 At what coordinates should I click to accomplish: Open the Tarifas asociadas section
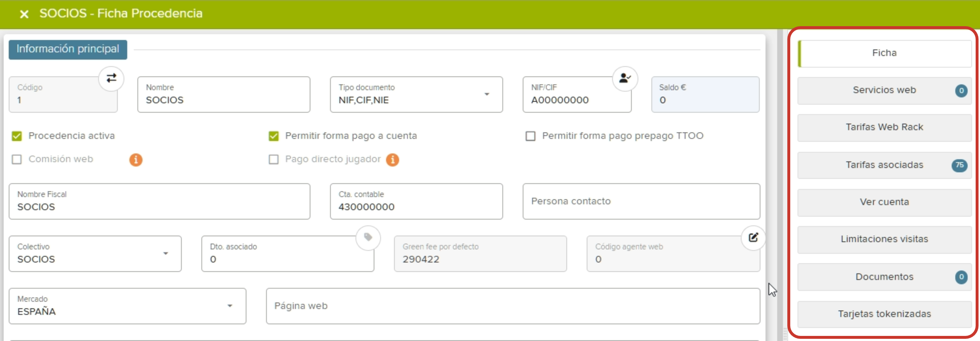click(884, 165)
